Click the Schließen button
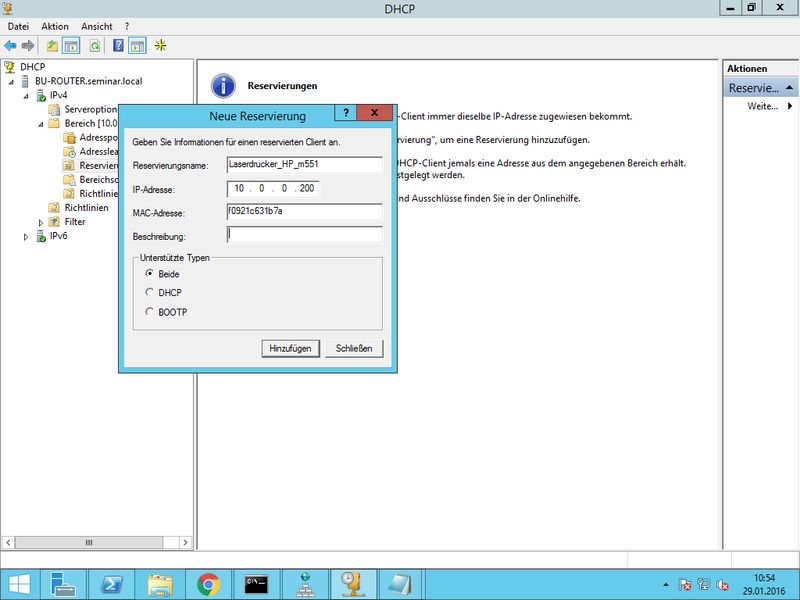 pyautogui.click(x=354, y=348)
